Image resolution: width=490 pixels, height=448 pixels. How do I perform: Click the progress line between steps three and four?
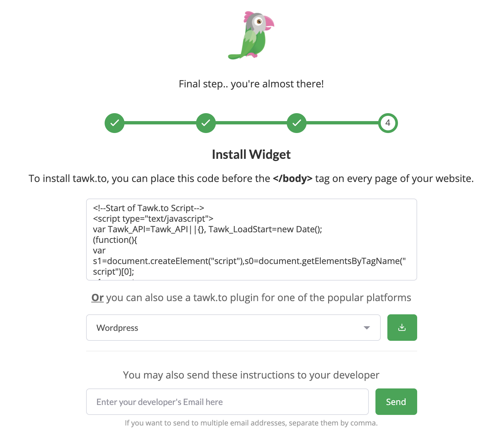coord(342,123)
